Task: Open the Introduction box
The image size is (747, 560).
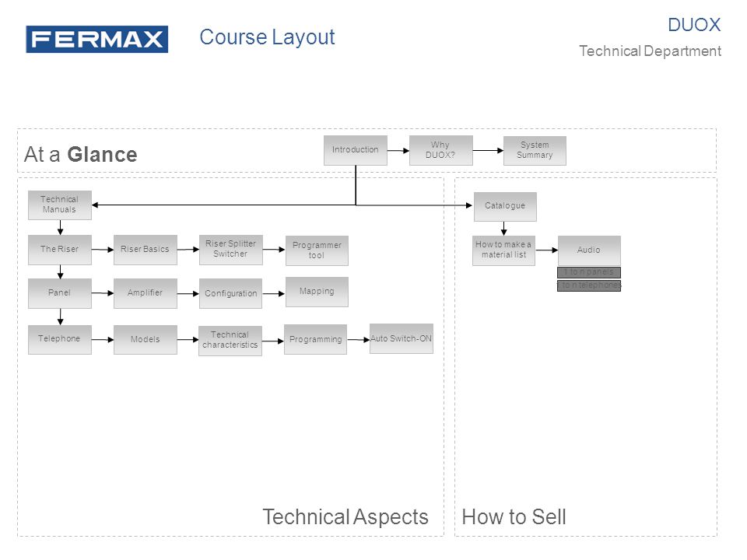Action: click(x=356, y=150)
